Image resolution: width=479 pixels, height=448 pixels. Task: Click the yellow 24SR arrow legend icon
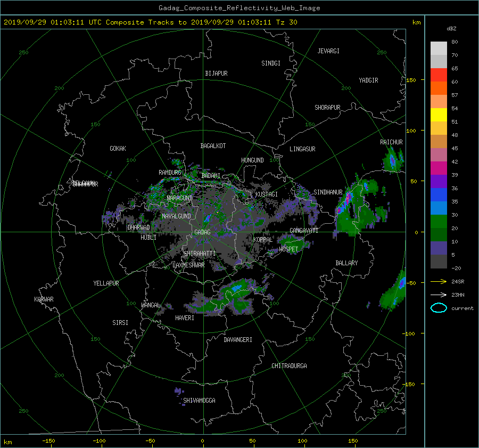pos(439,281)
